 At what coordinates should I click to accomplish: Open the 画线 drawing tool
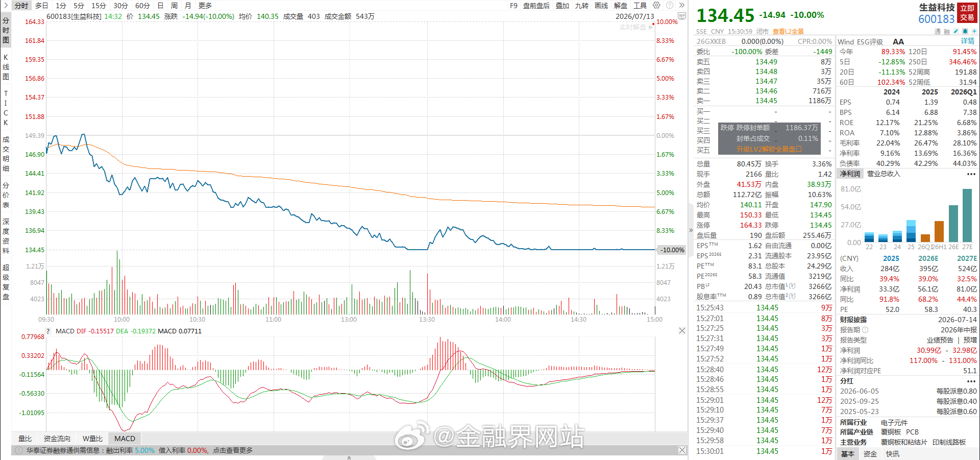pyautogui.click(x=601, y=6)
